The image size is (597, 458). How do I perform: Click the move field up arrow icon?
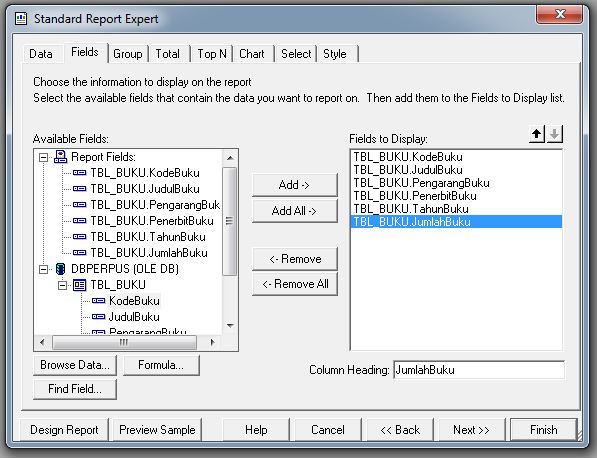point(536,134)
